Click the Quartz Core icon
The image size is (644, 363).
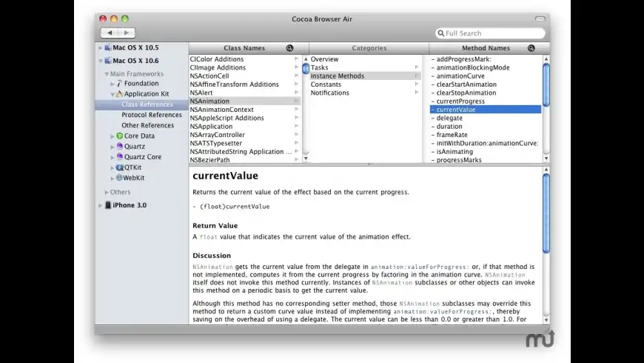coord(119,156)
